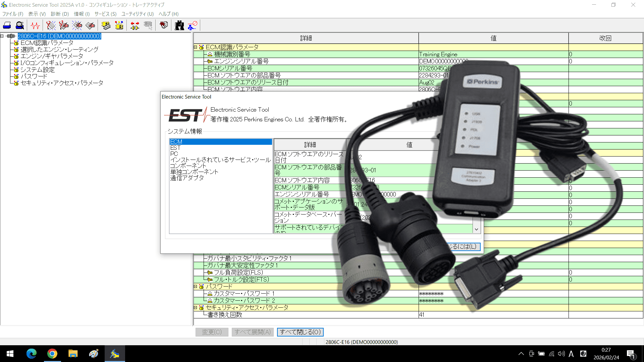Open the 診断 (D) menu
644x362 pixels.
(60, 14)
